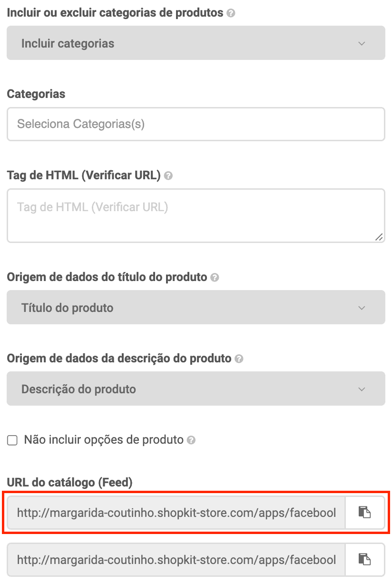Open help tooltip for título do produto origem
392x583 pixels.
215,278
